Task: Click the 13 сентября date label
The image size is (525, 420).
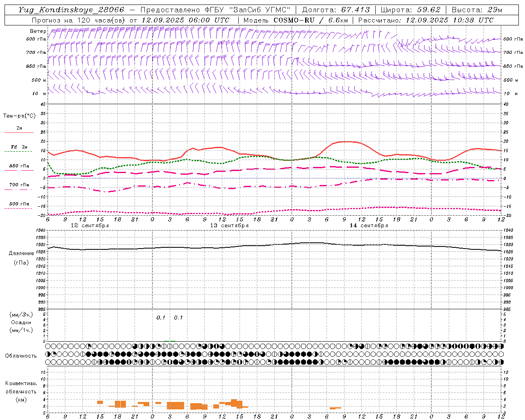Action: click(229, 226)
